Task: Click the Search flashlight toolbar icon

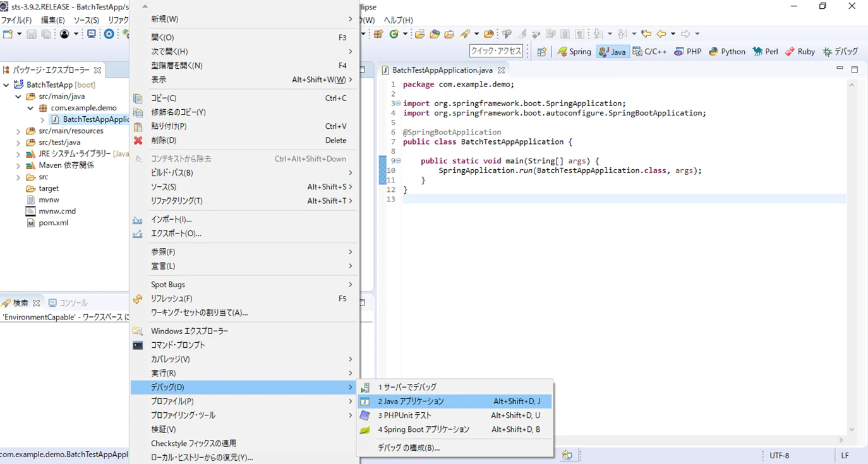Action: click(465, 34)
